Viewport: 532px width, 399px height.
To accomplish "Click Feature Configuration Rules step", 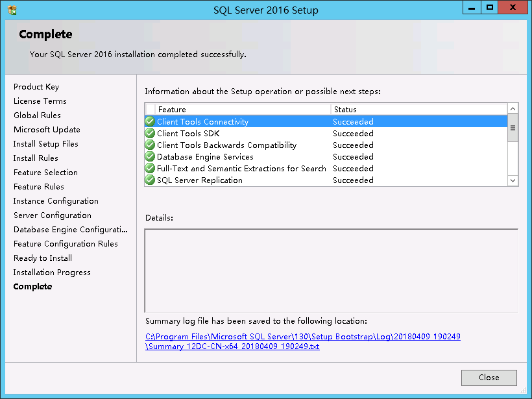I will point(66,244).
